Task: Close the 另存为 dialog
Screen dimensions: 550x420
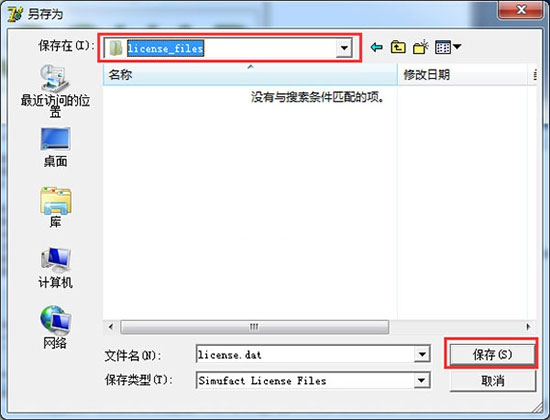Action: point(521,10)
